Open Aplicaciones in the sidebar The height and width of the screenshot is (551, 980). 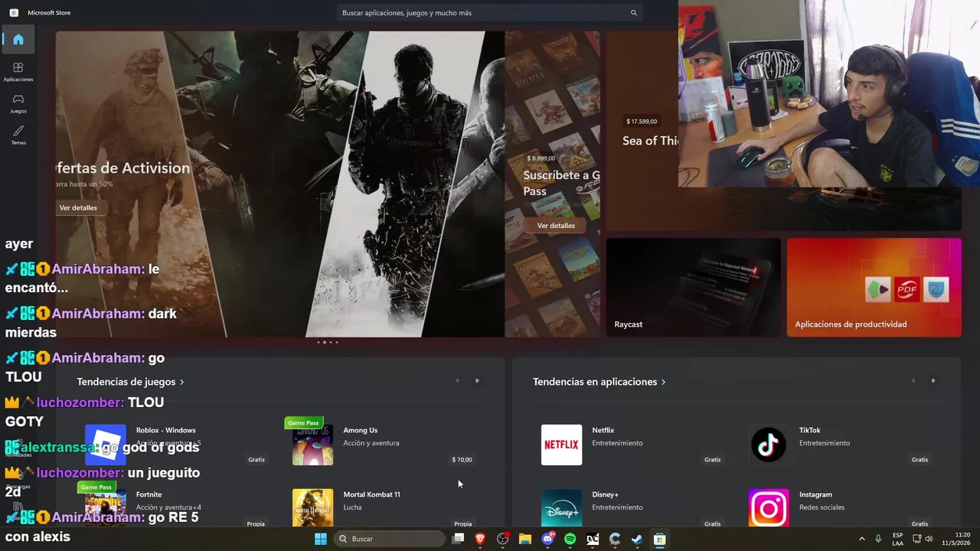pos(18,72)
